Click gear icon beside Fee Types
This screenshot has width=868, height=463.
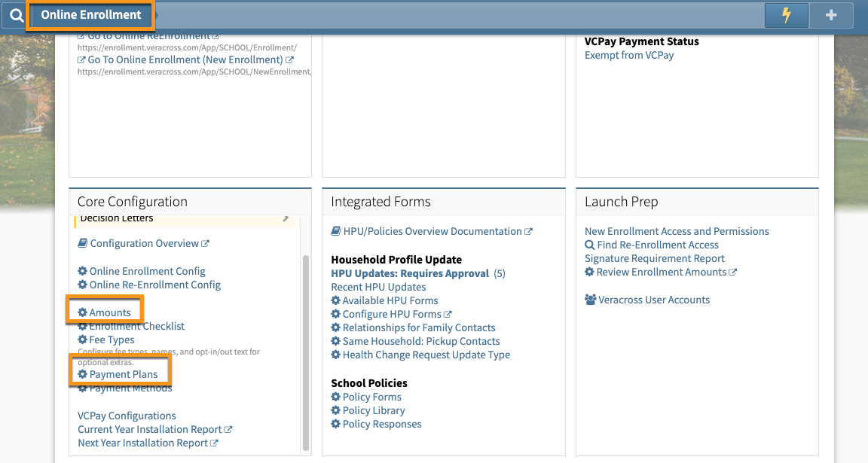coord(82,339)
